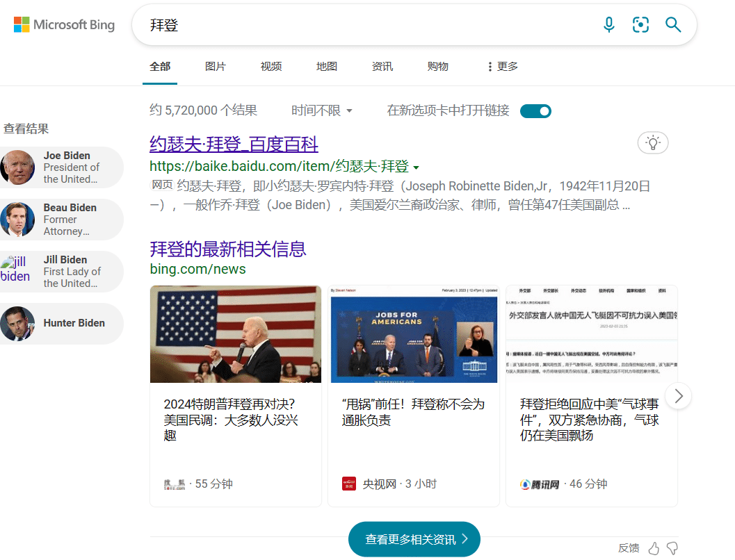Click the Joe Biden portrait thumbnail
Viewport: 735px width, 560px height.
pos(17,167)
